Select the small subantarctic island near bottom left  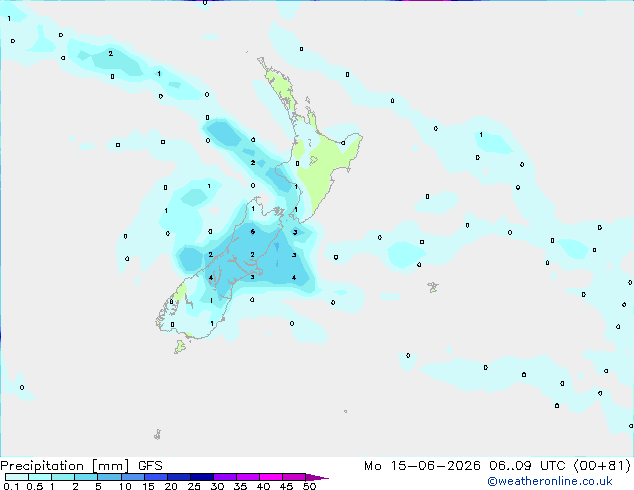[158, 435]
